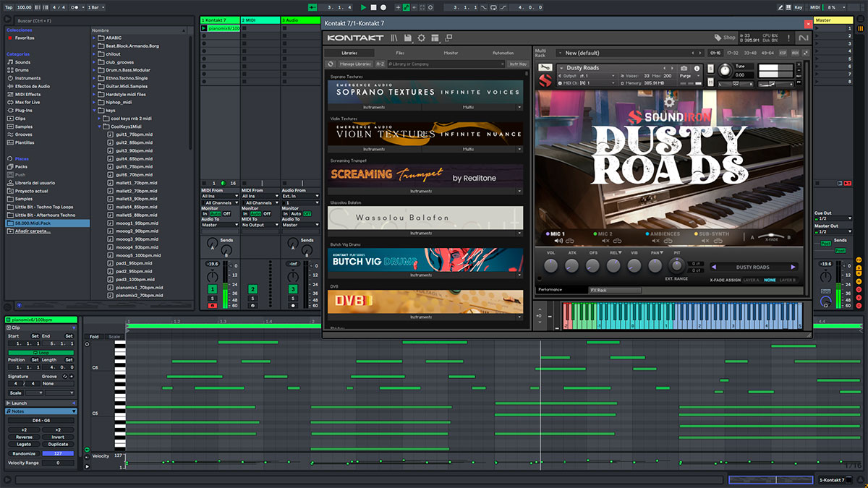Click the Dusty Roads snapshot camera icon
The height and width of the screenshot is (488, 868).
tap(684, 68)
